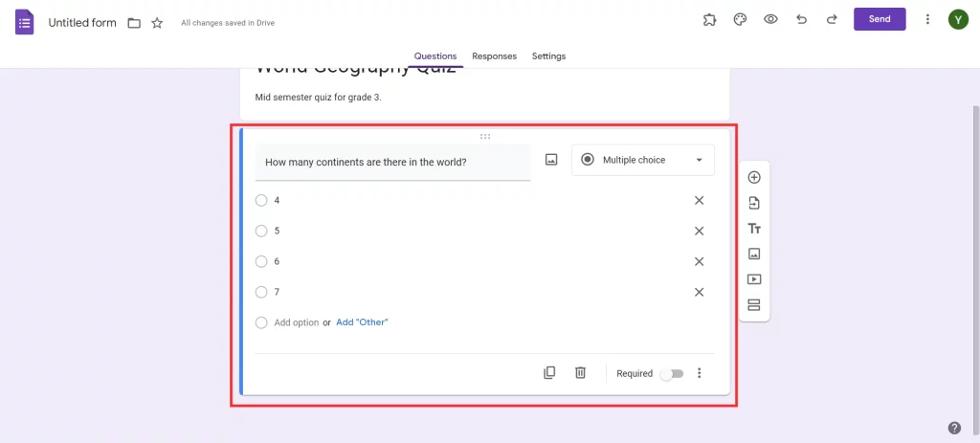Import questions from another form
Image resolution: width=980 pixels, height=443 pixels.
[754, 203]
